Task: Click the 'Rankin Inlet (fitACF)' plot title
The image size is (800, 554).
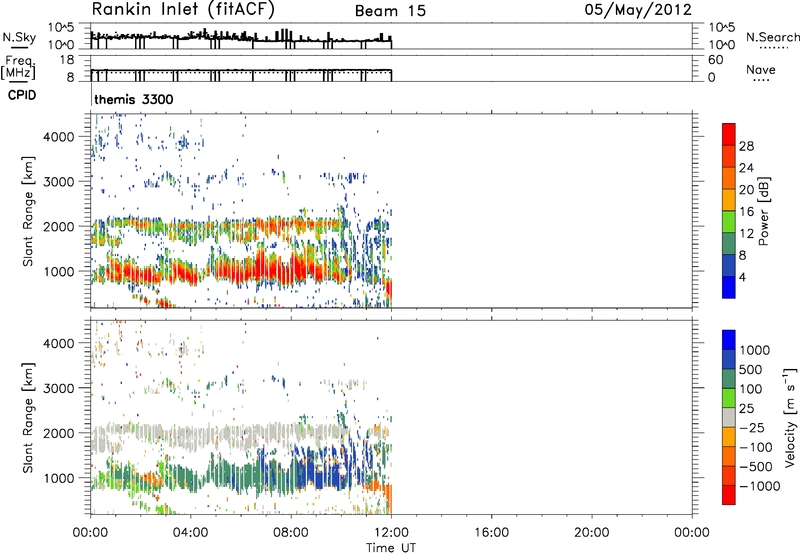Action: [x=183, y=9]
